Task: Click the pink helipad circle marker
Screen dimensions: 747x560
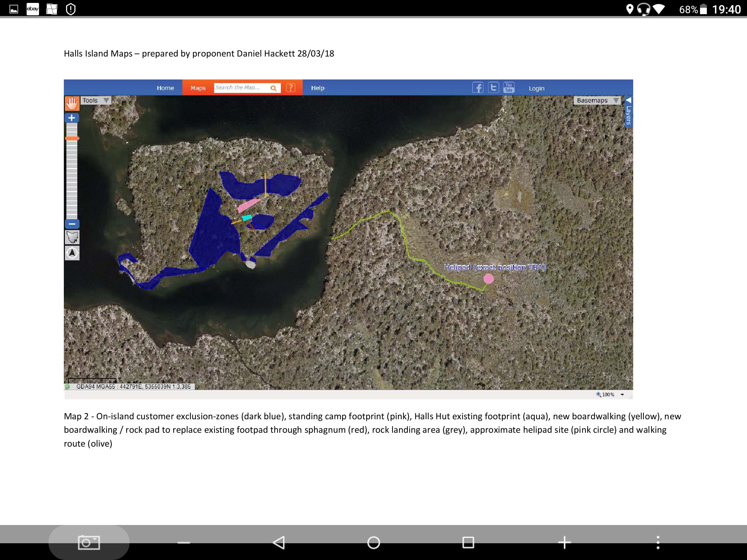Action: [488, 279]
